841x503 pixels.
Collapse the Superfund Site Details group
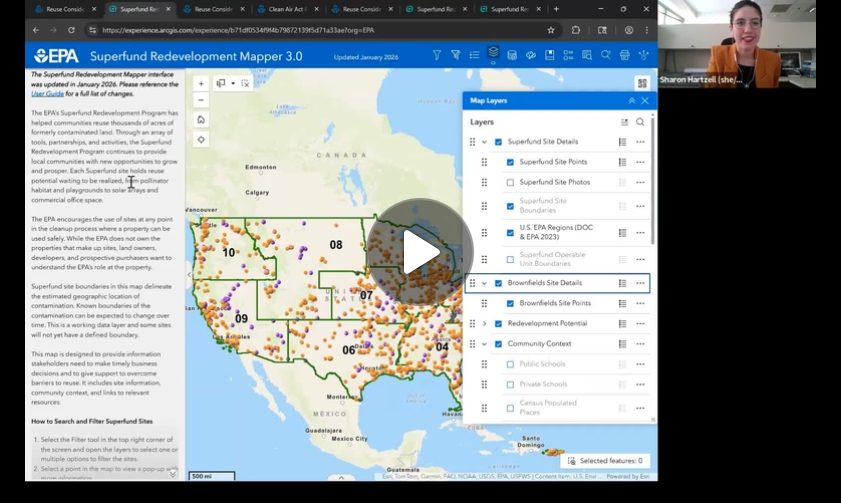pos(484,142)
